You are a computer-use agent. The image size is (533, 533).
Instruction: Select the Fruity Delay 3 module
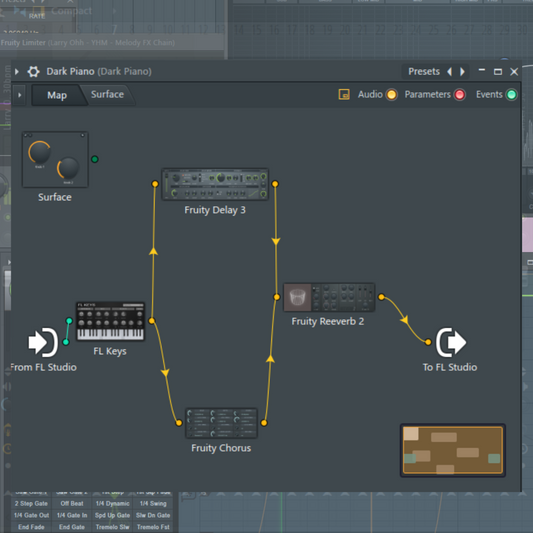215,184
